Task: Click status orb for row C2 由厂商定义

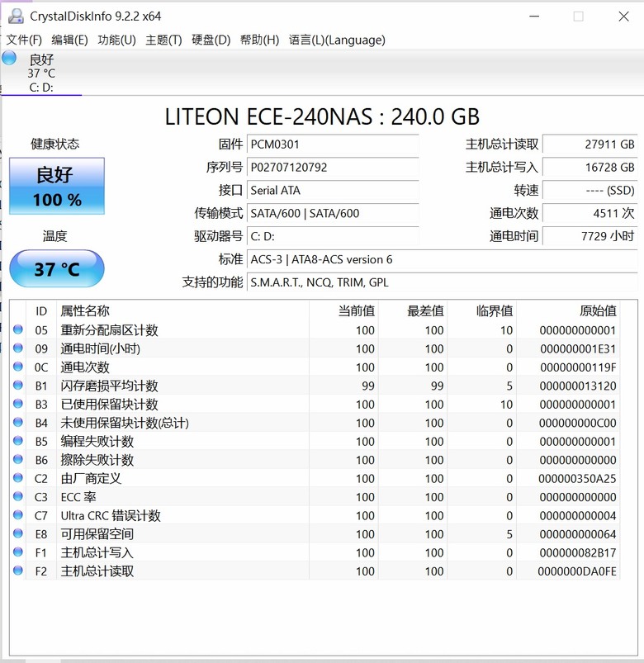Action: tap(18, 478)
